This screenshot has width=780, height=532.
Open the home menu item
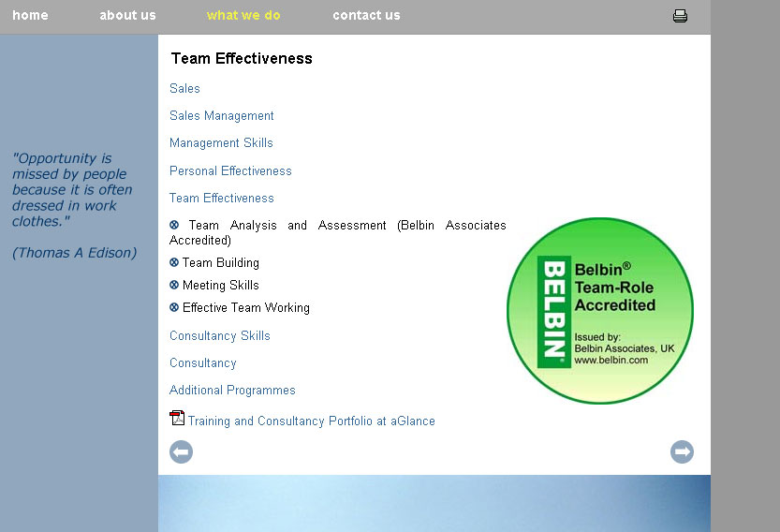(x=30, y=15)
